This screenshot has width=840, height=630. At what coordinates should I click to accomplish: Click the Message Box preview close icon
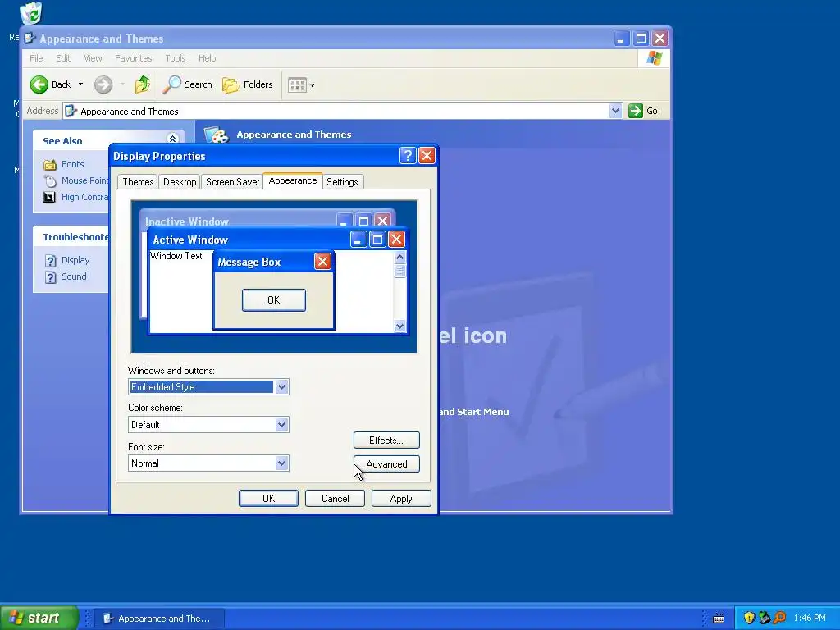click(322, 262)
